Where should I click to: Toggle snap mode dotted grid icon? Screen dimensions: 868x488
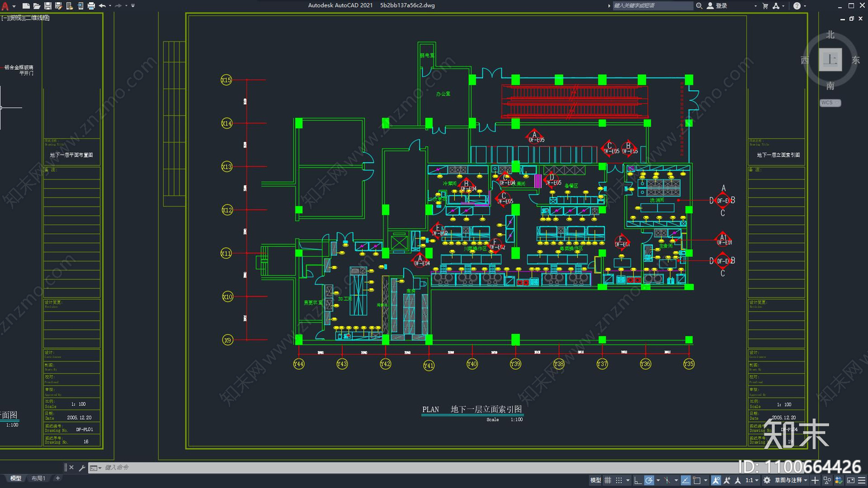pyautogui.click(x=619, y=480)
